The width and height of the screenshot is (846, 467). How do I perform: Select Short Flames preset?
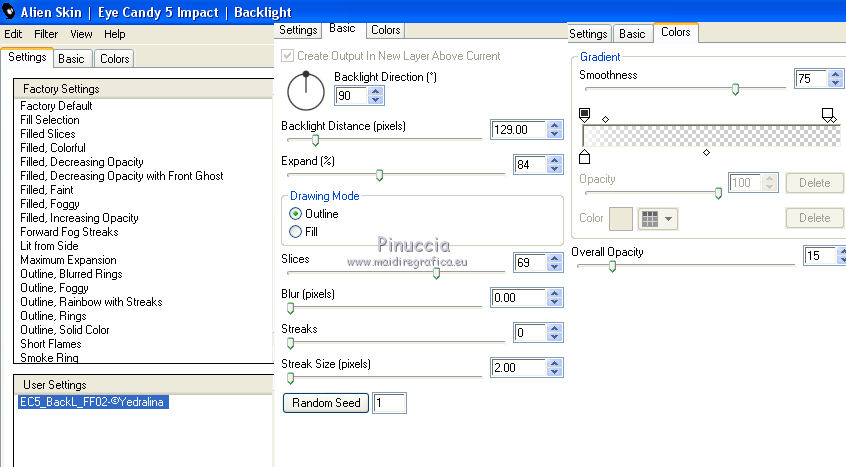coord(51,344)
